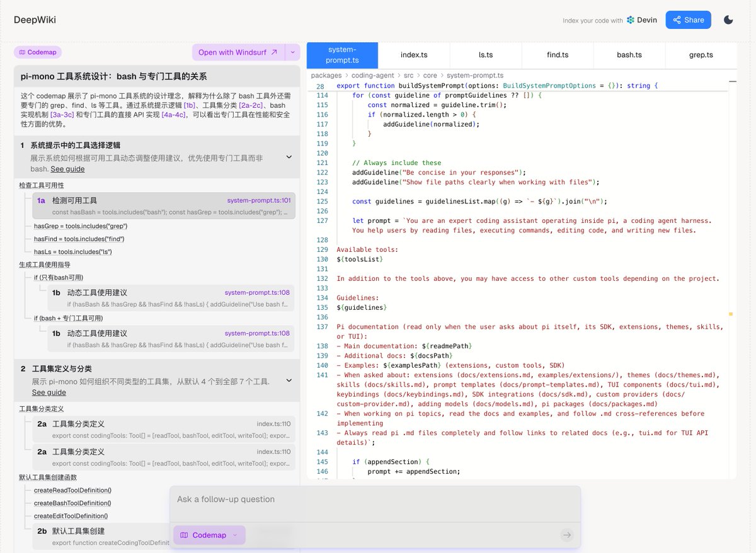Click hasGrep = tools.includes("grep") row
The width and height of the screenshot is (756, 553).
81,226
